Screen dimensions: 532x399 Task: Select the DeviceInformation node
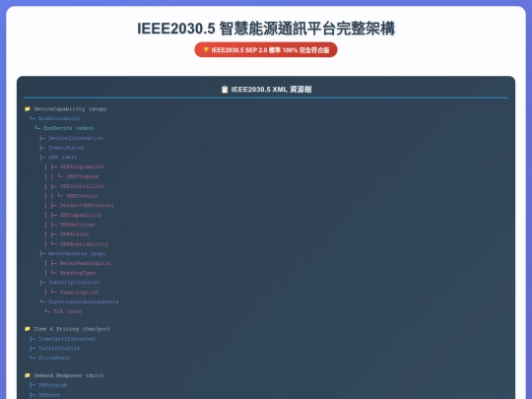click(75, 138)
